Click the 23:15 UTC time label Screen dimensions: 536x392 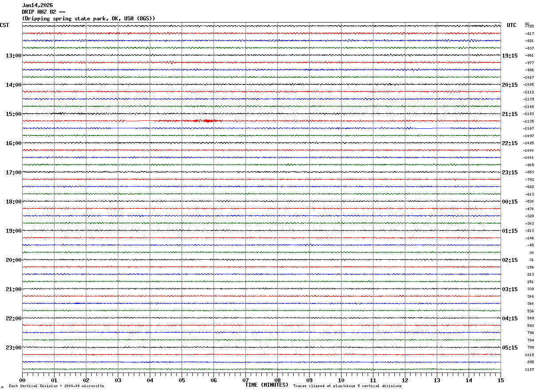pos(510,173)
